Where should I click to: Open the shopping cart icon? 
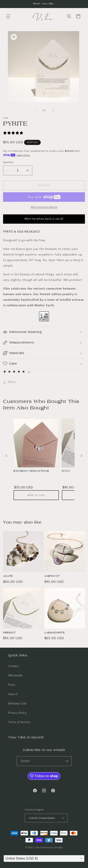pyautogui.click(x=78, y=16)
